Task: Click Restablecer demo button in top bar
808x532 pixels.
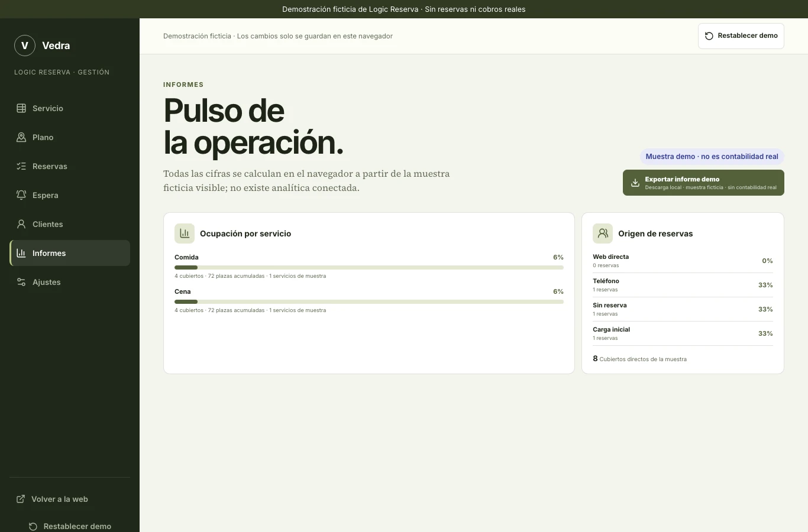Action: pos(741,36)
